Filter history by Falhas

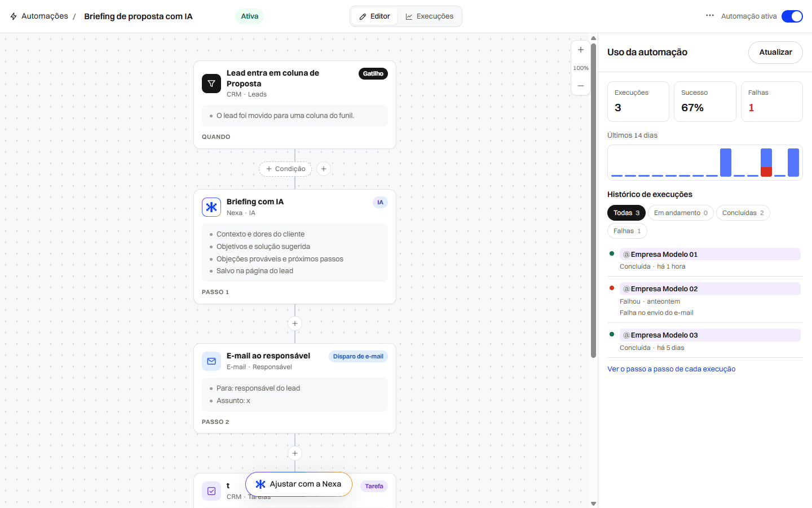(627, 231)
